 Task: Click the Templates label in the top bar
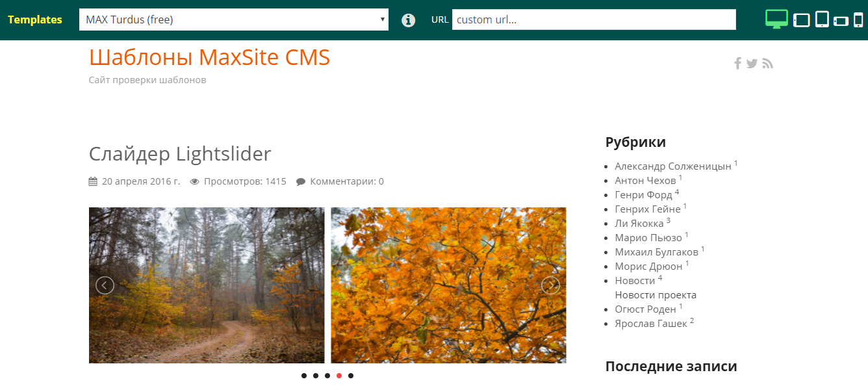click(36, 19)
